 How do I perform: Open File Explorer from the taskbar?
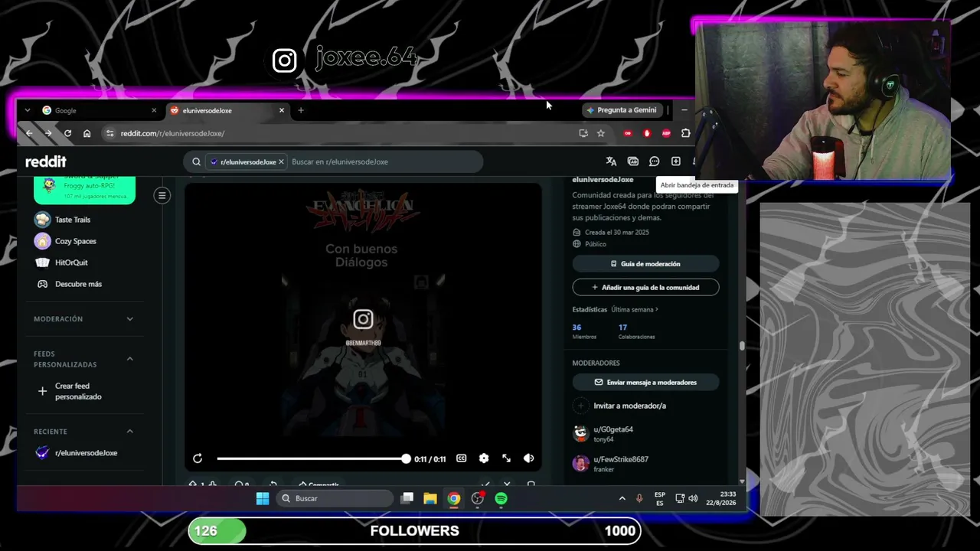(x=430, y=498)
